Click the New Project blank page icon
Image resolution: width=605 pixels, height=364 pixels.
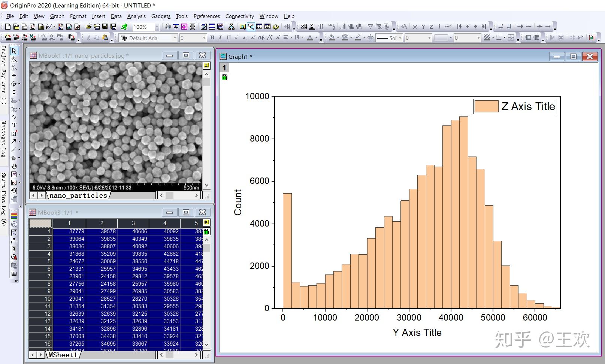(7, 27)
